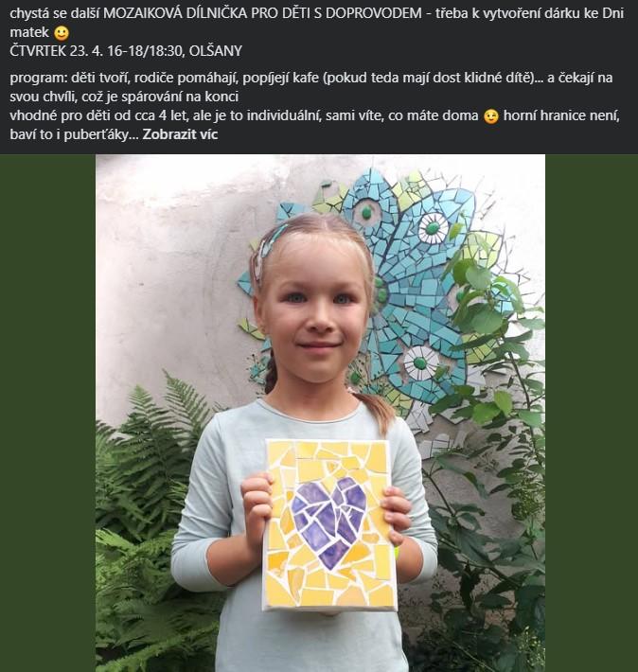Click the word 'OLŠANY' in the post
The width and height of the screenshot is (638, 672).
click(216, 51)
